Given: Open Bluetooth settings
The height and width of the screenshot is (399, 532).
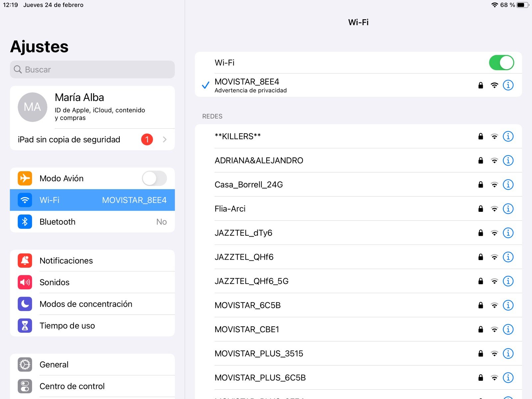Looking at the screenshot, I should tap(92, 222).
